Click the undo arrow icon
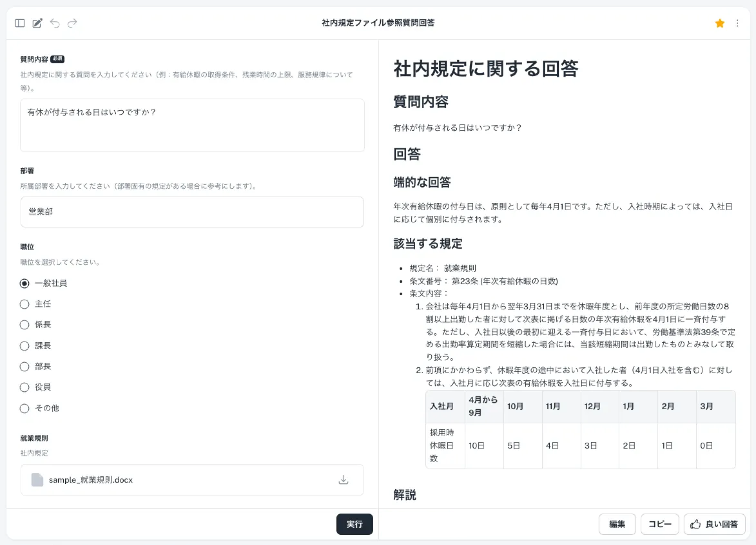756x545 pixels. [55, 23]
